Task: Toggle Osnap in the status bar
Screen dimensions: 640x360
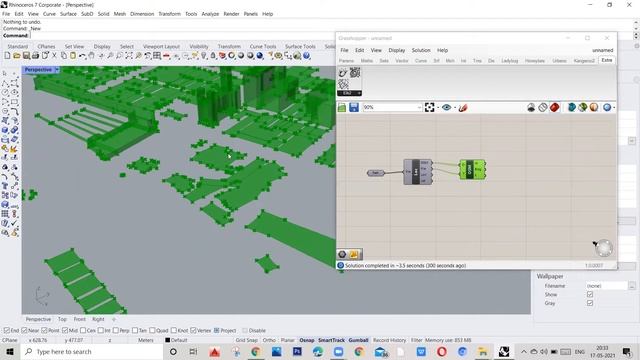Action: coord(307,340)
